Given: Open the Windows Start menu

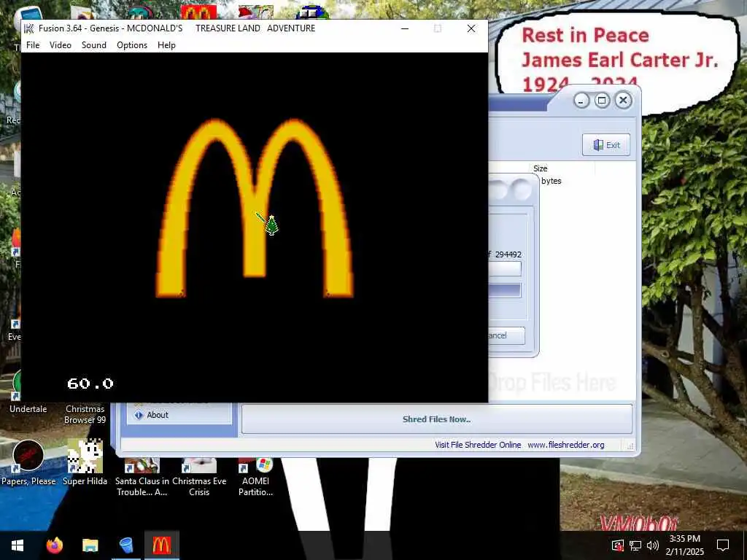Looking at the screenshot, I should (x=18, y=545).
